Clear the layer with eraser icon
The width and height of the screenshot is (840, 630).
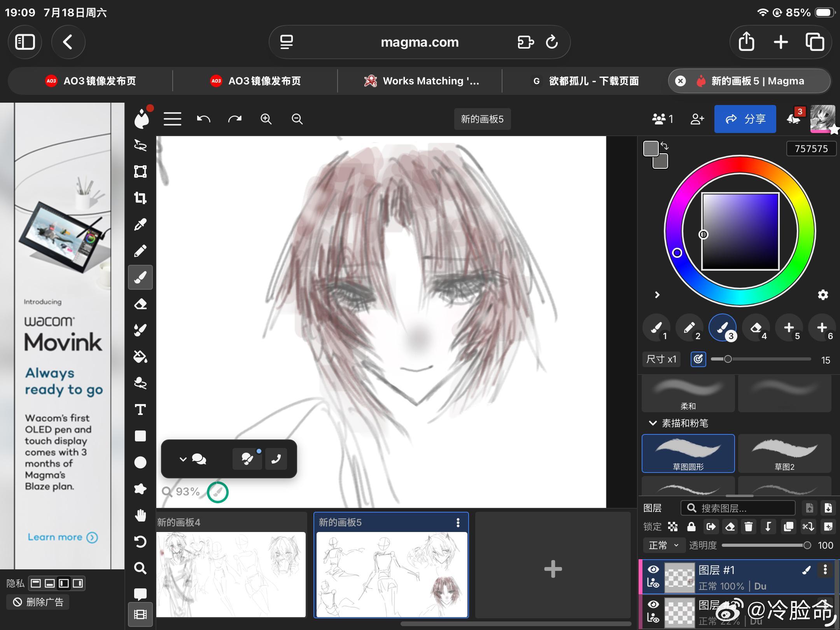[730, 527]
